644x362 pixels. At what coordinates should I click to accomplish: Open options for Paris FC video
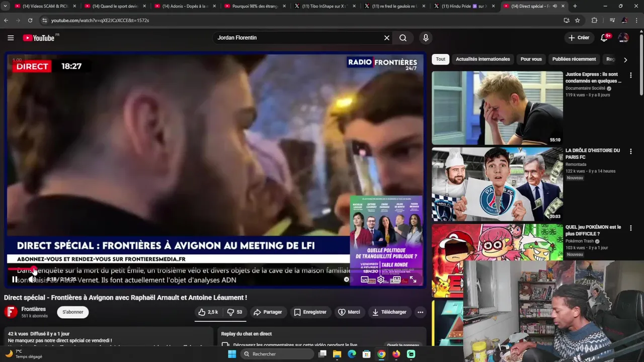[x=630, y=151]
